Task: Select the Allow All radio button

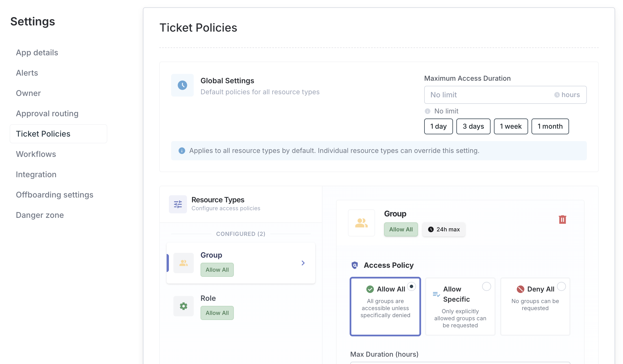Action: click(411, 286)
